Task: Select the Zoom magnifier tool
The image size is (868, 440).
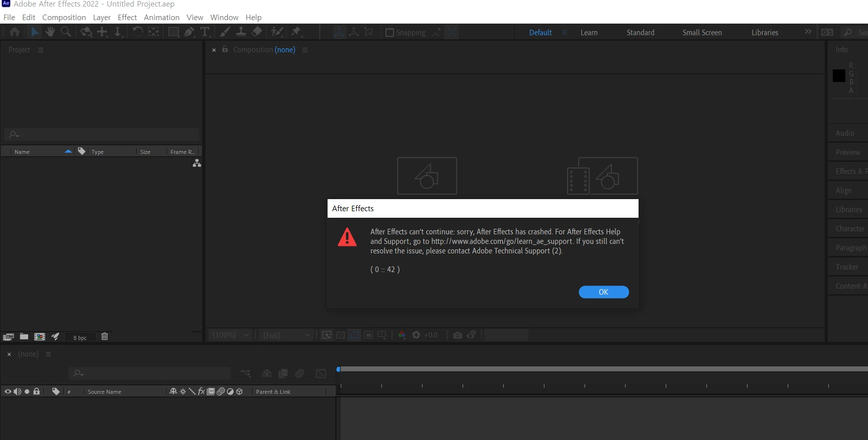Action: 65,32
